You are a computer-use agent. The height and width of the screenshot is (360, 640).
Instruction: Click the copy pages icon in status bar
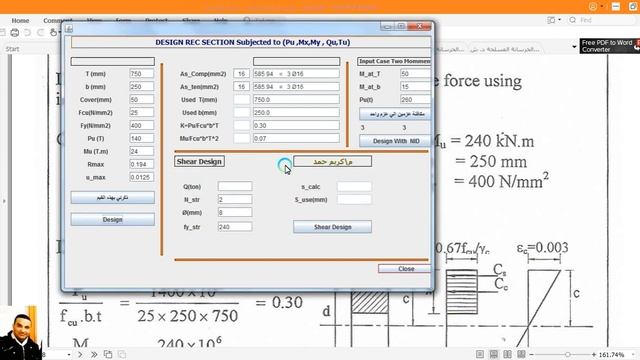tap(108, 354)
